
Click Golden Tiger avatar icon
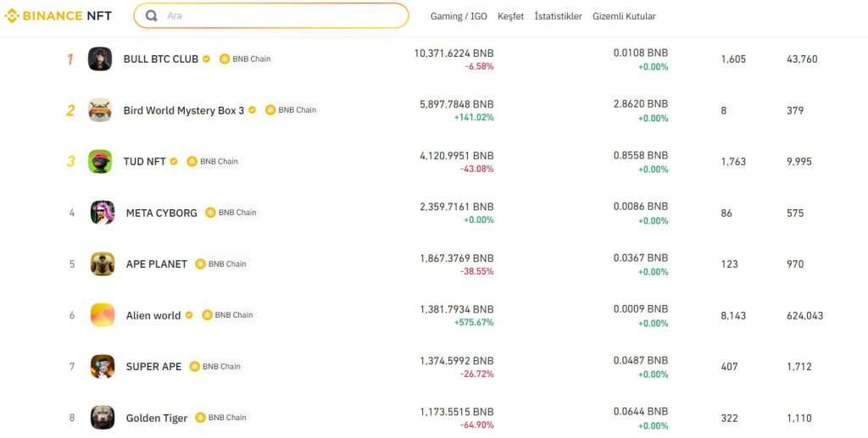[103, 418]
